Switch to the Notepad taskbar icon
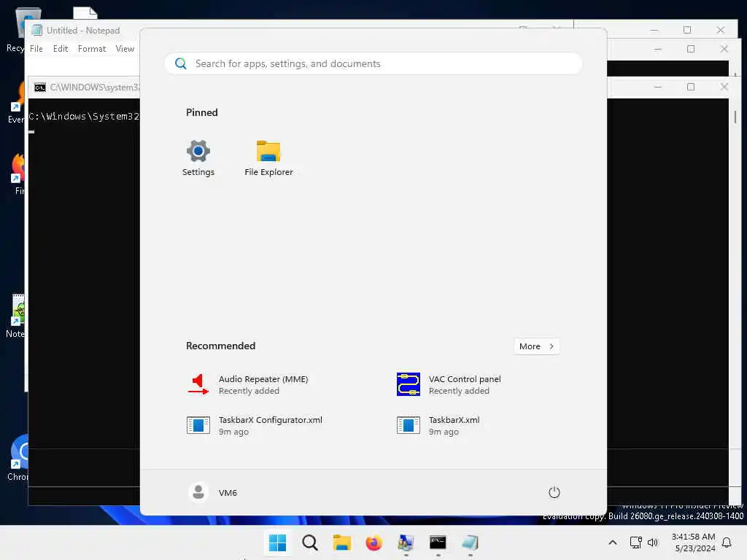Image resolution: width=747 pixels, height=560 pixels. click(x=470, y=542)
